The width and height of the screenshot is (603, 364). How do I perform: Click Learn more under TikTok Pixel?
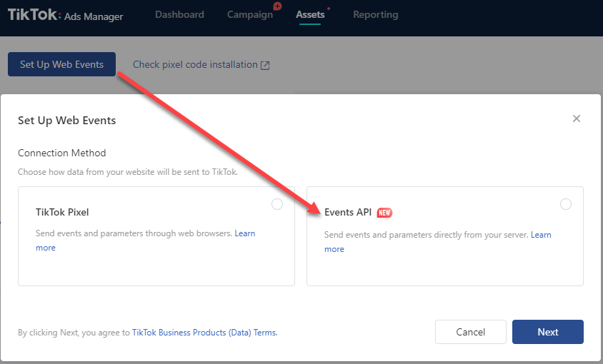245,233
